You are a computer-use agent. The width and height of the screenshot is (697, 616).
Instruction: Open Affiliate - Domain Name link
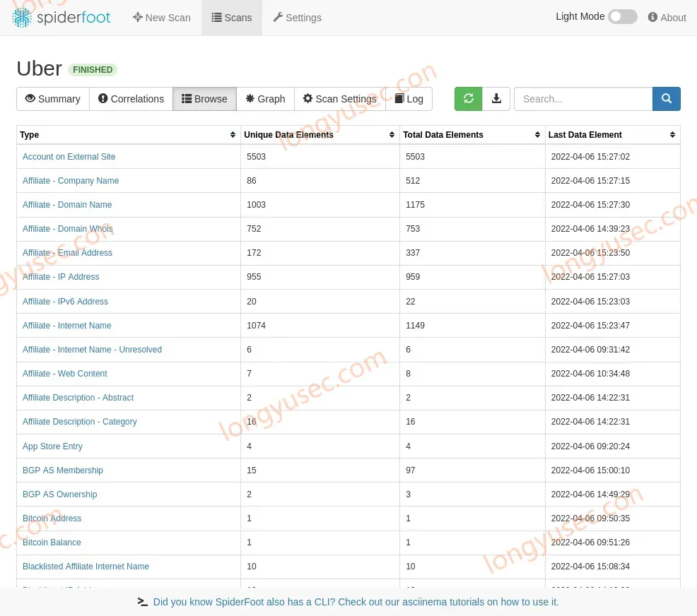click(x=67, y=205)
